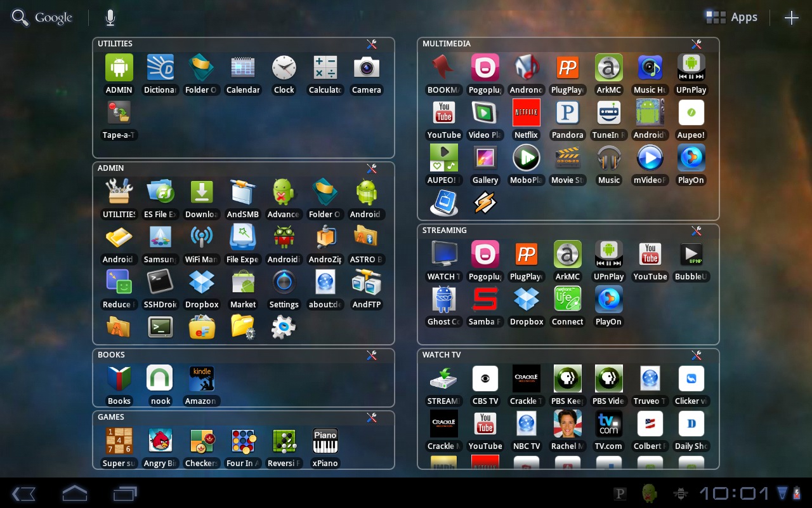
Task: Launch the Reversi game
Action: (284, 448)
